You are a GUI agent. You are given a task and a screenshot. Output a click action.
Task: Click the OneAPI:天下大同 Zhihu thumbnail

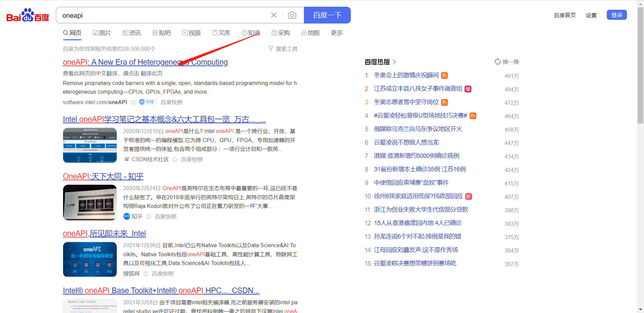coord(90,202)
